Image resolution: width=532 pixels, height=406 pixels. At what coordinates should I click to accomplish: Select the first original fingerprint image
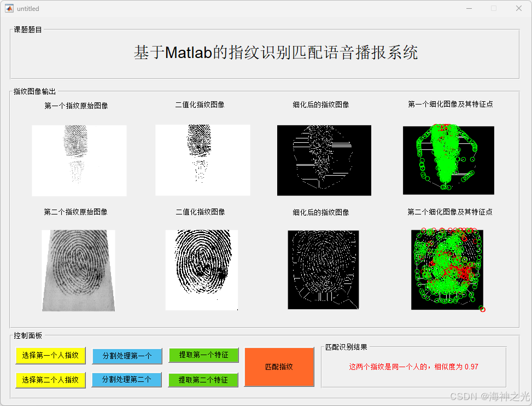click(79, 160)
